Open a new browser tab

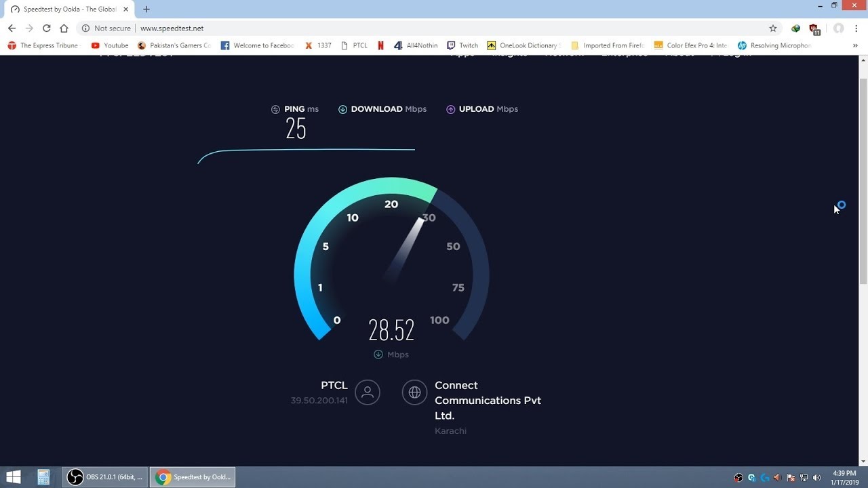[146, 9]
